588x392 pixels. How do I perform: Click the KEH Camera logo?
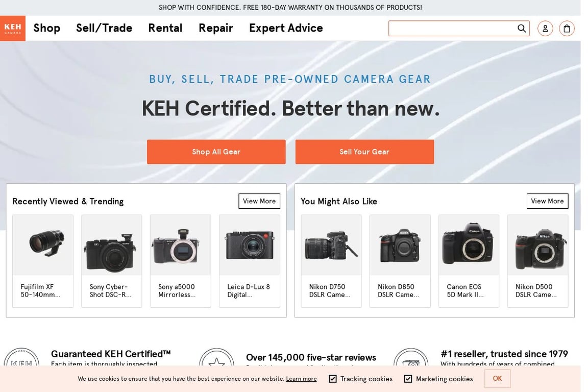(12, 28)
